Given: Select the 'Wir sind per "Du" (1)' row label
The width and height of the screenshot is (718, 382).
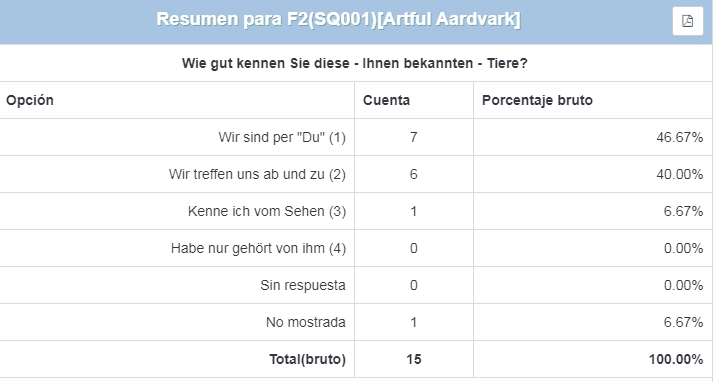Looking at the screenshot, I should pyautogui.click(x=282, y=137).
